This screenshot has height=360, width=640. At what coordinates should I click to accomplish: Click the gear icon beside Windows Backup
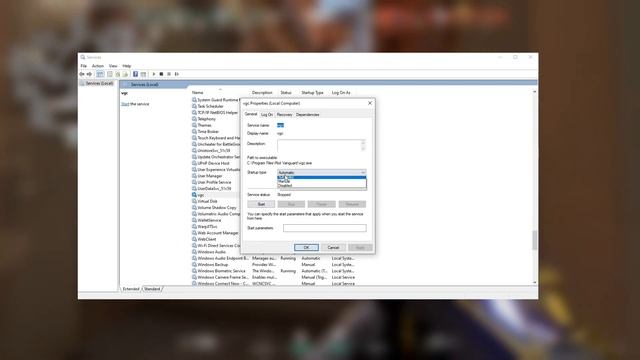click(194, 264)
